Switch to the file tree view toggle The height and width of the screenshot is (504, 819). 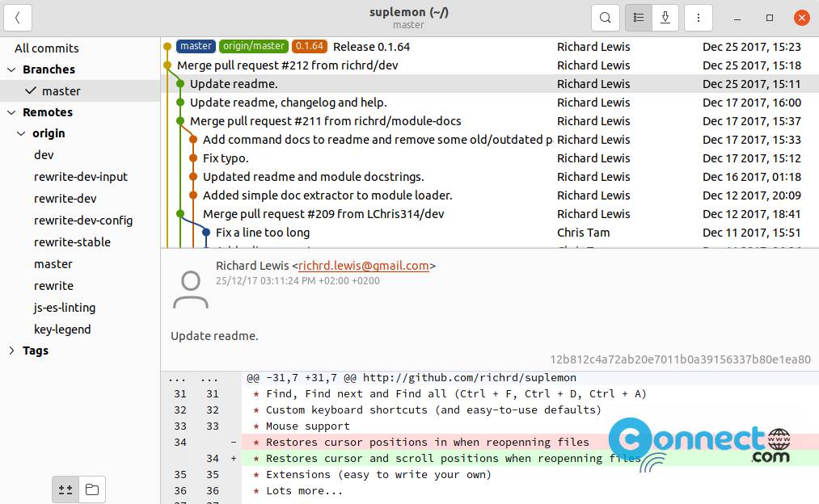(x=92, y=489)
